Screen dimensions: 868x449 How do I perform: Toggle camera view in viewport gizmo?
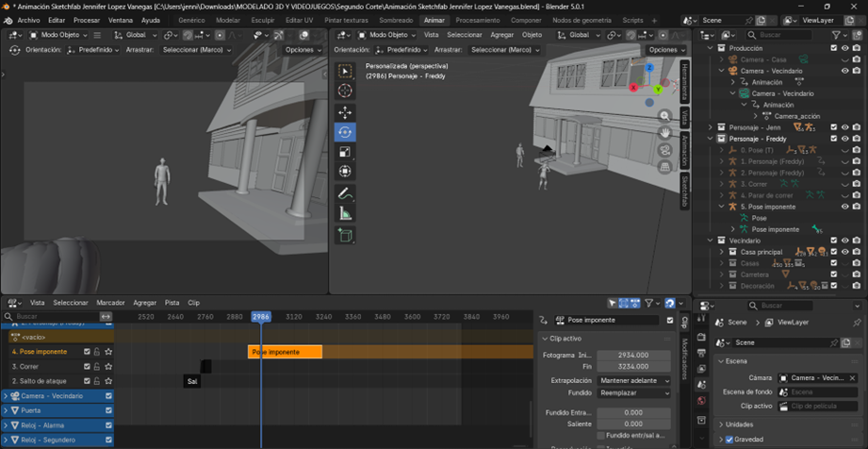coord(664,149)
